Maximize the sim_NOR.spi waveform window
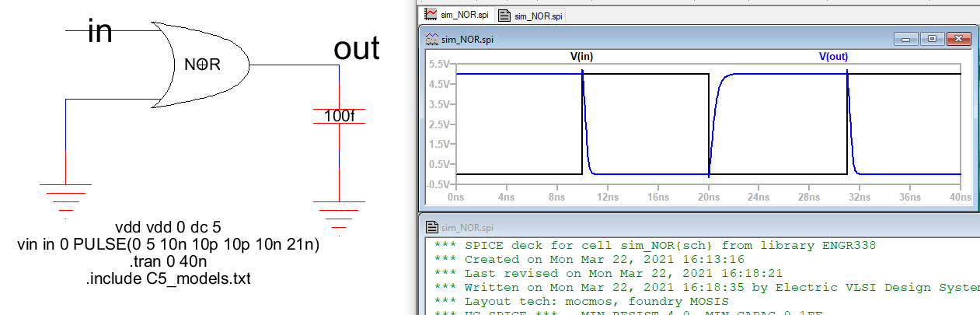This screenshot has height=315, width=980. tap(933, 38)
